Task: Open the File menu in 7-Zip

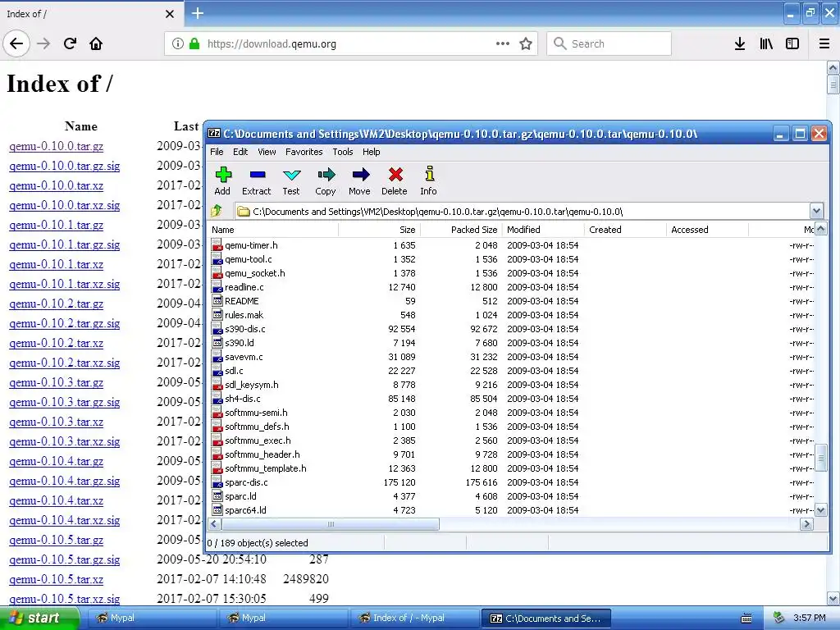Action: coord(217,152)
